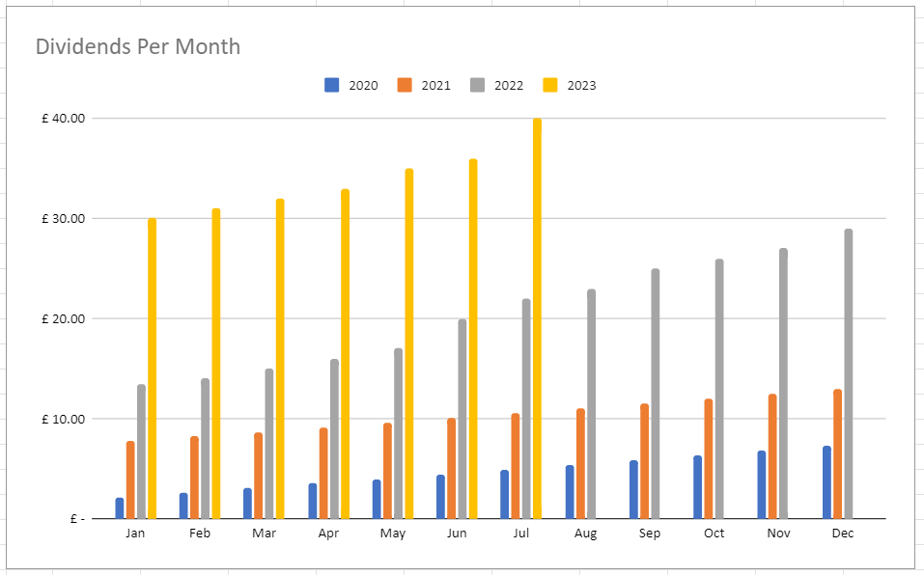Select the "Mar" category axis label
Screen dimensions: 924x575
[x=264, y=534]
